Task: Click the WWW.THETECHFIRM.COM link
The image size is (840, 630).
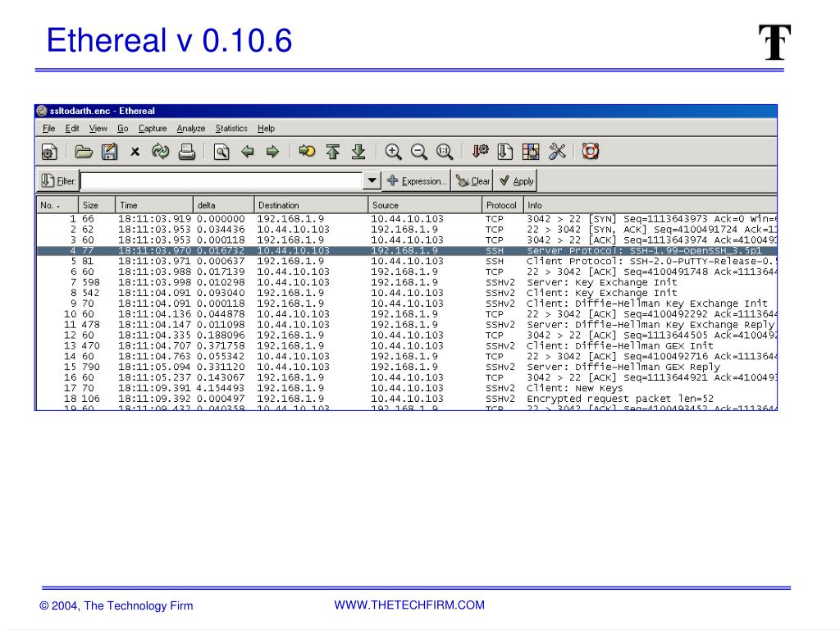Action: tap(409, 605)
